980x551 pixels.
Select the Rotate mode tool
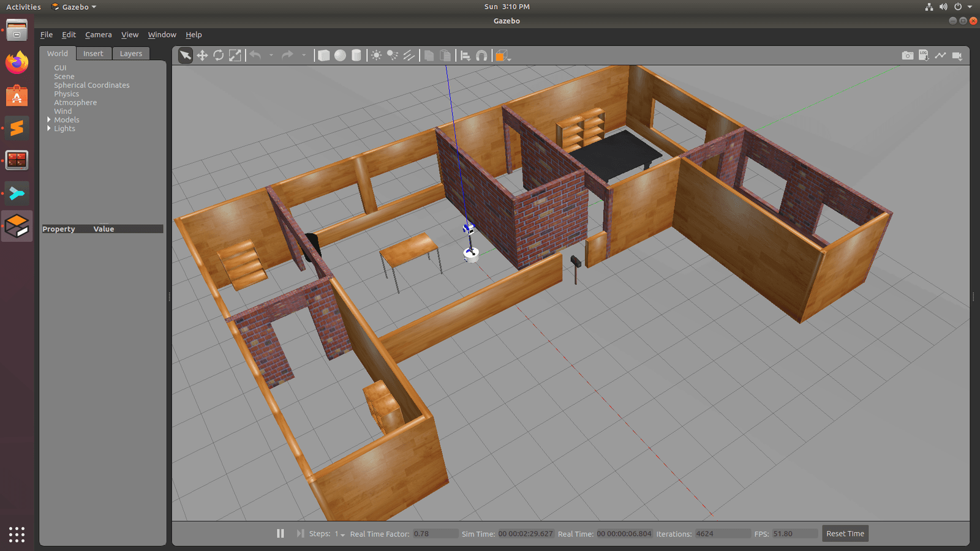219,56
